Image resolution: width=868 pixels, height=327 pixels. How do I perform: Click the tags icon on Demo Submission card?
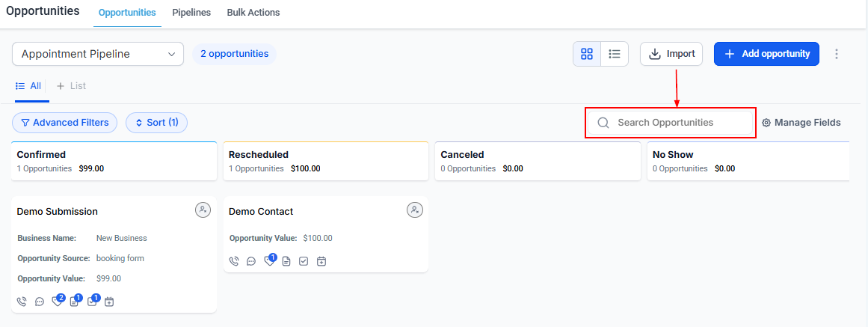[x=57, y=302]
